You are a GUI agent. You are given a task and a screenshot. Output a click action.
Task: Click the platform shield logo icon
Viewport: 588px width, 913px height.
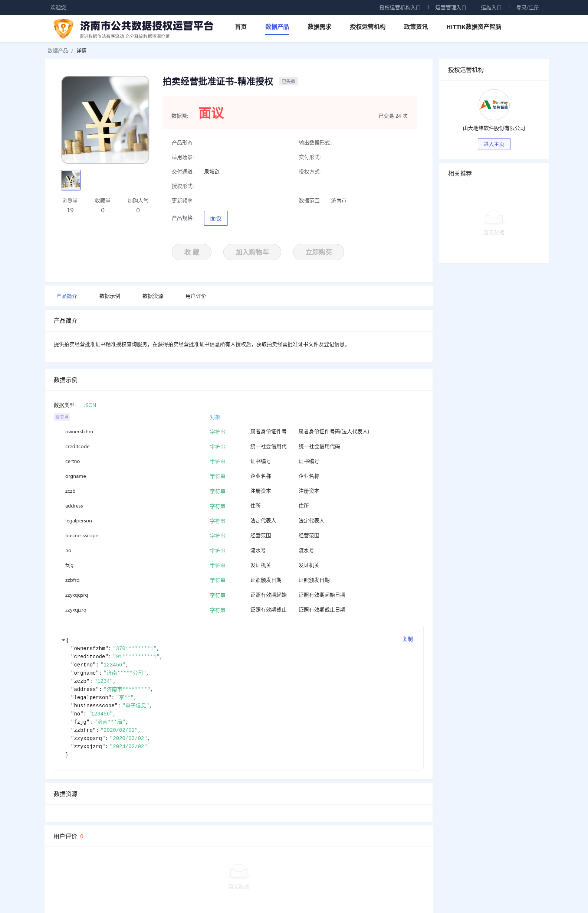coord(63,28)
